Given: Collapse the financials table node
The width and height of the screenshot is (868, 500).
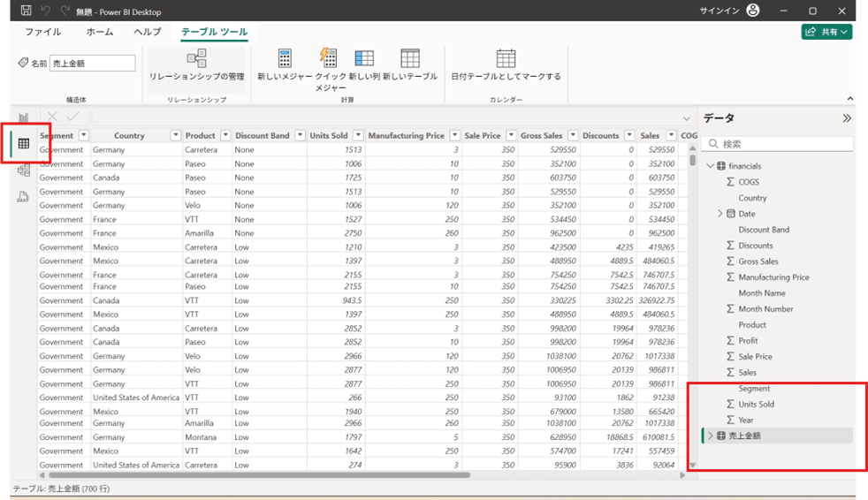Looking at the screenshot, I should (711, 166).
